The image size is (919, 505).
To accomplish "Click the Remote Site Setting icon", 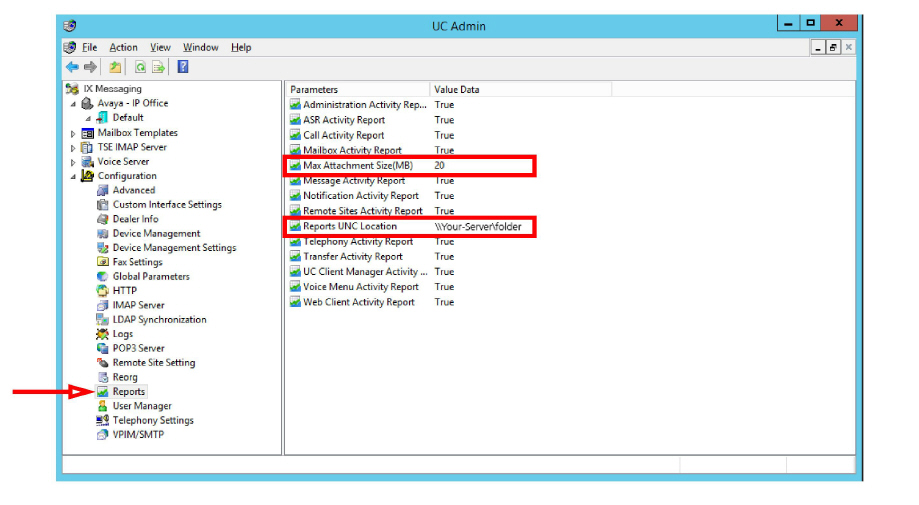I will tap(103, 363).
